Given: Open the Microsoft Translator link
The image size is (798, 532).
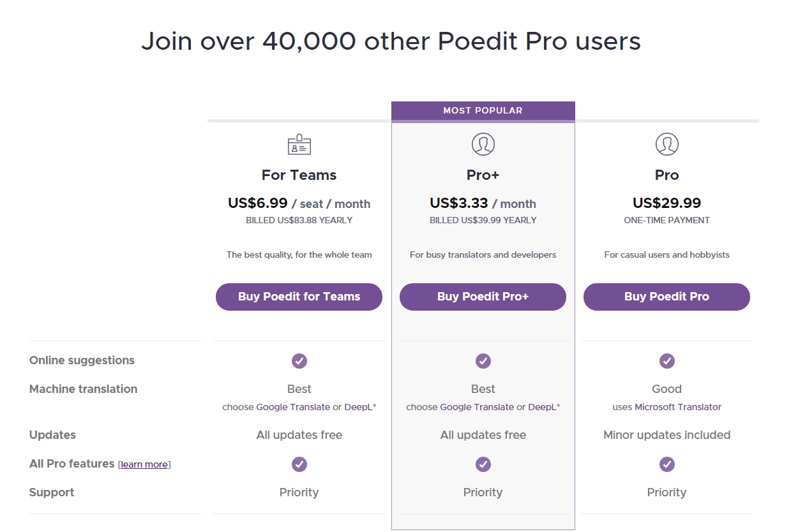Looking at the screenshot, I should point(678,407).
